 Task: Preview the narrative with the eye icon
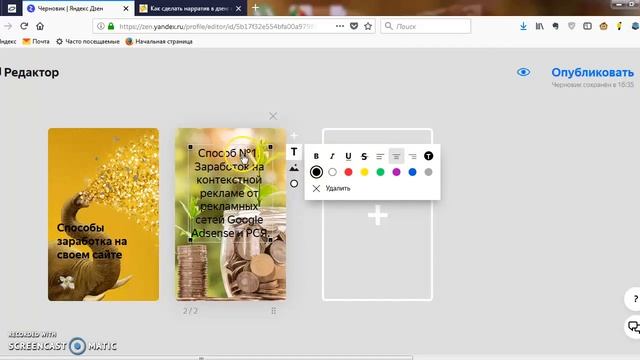(x=523, y=72)
